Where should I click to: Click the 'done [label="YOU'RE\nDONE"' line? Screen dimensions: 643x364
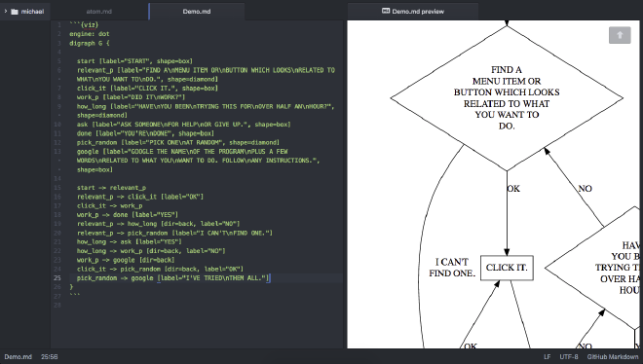145,133
